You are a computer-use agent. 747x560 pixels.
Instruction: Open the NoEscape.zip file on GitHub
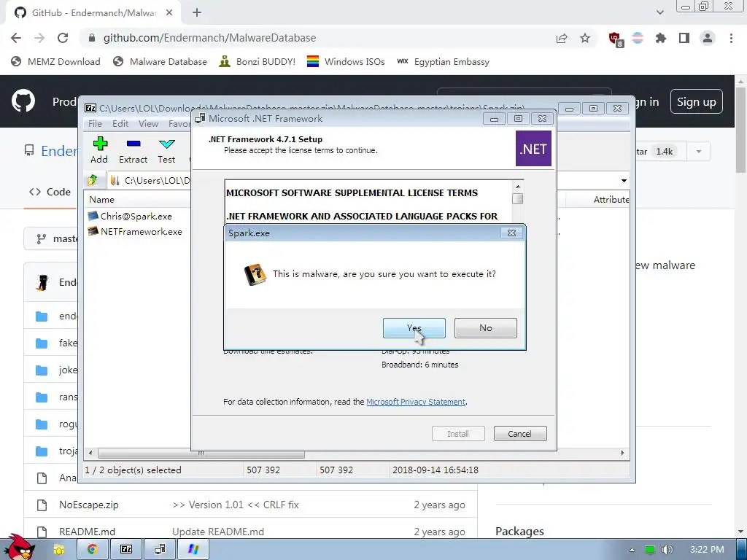point(88,505)
